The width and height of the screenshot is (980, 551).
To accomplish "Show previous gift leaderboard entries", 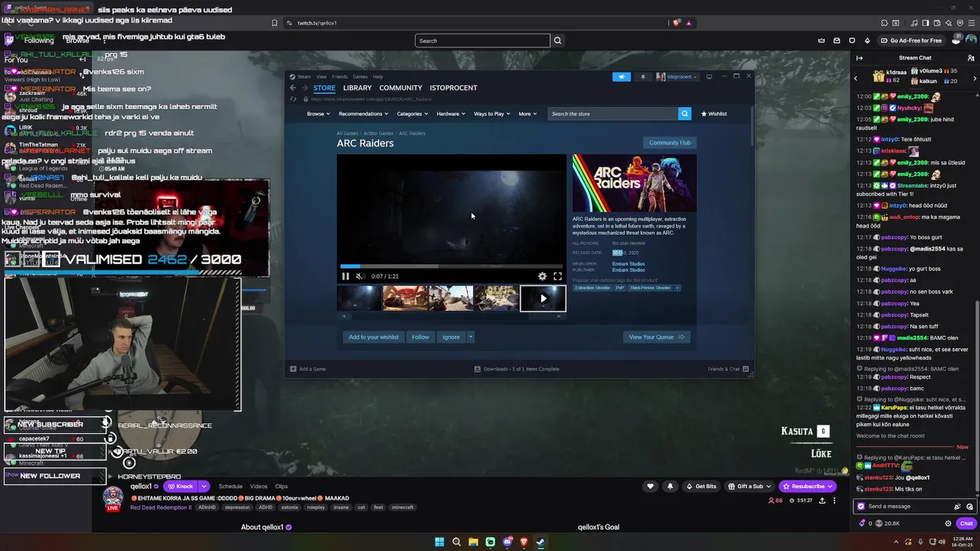I will click(856, 78).
